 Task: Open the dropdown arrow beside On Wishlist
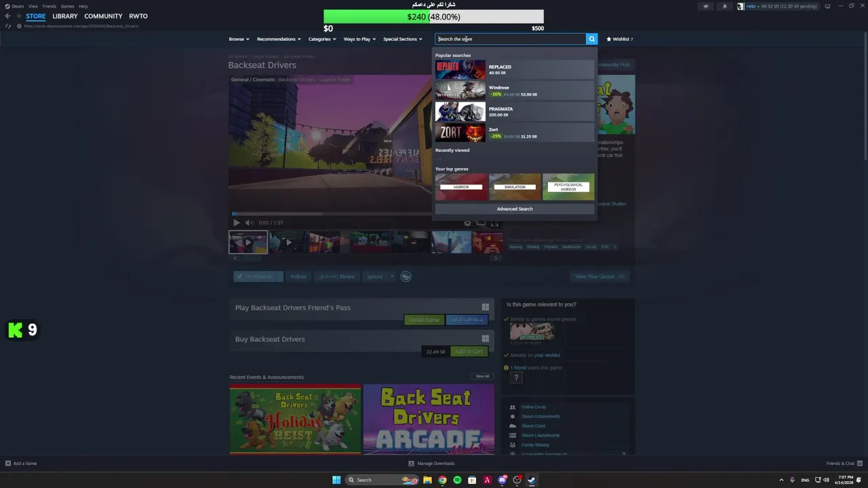tap(278, 277)
